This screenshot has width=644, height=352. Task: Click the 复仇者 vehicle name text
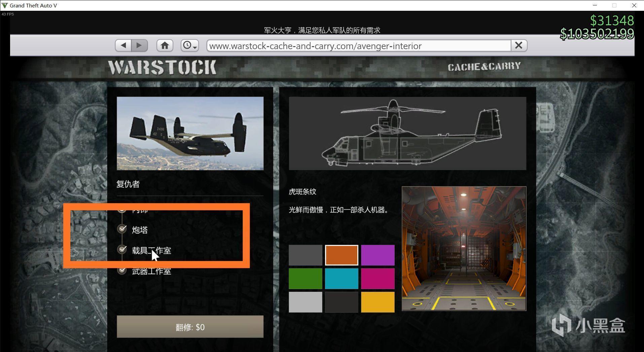click(x=128, y=184)
